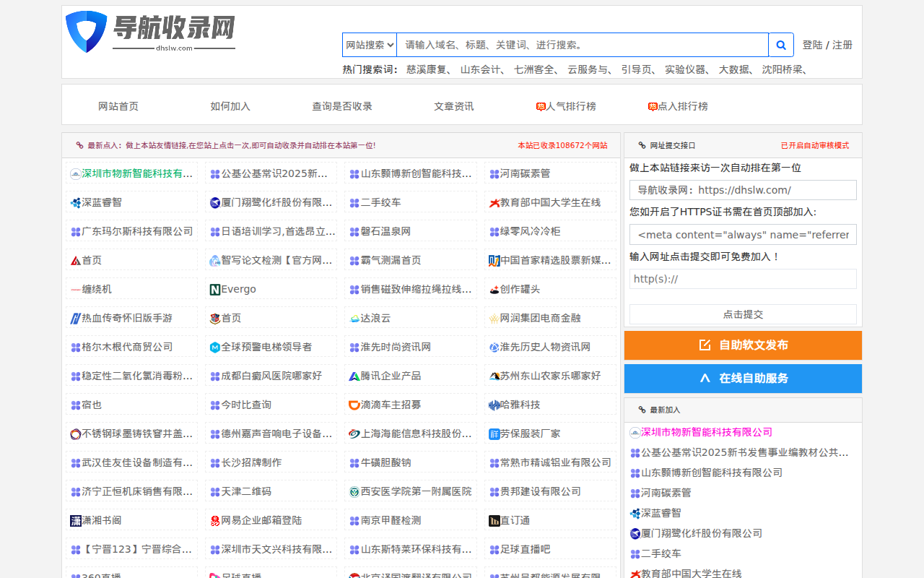This screenshot has height=578, width=924.
Task: Open 查询是否收录 menu item
Action: point(342,106)
